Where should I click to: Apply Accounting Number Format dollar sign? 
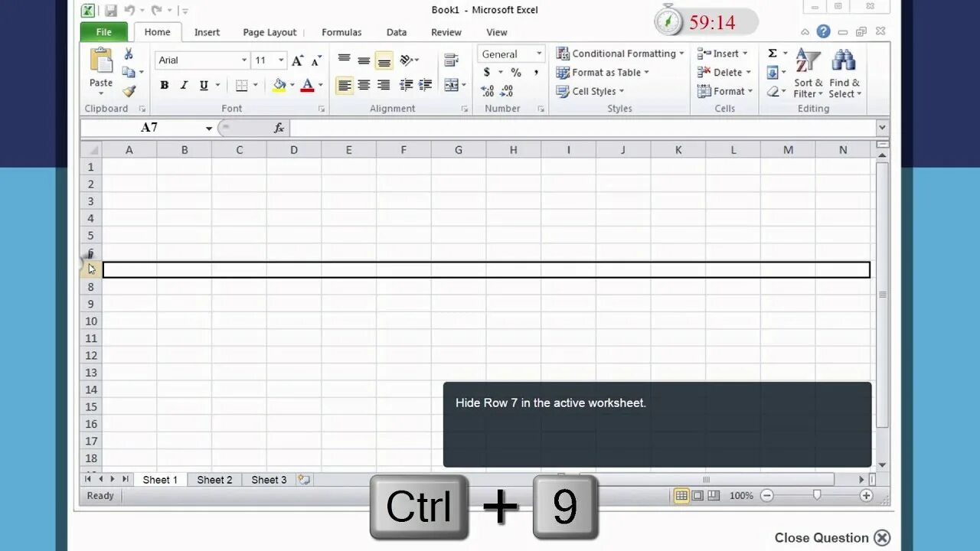click(487, 72)
